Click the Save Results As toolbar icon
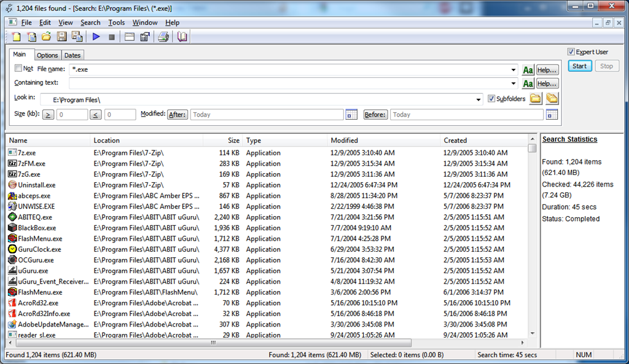 coord(77,37)
